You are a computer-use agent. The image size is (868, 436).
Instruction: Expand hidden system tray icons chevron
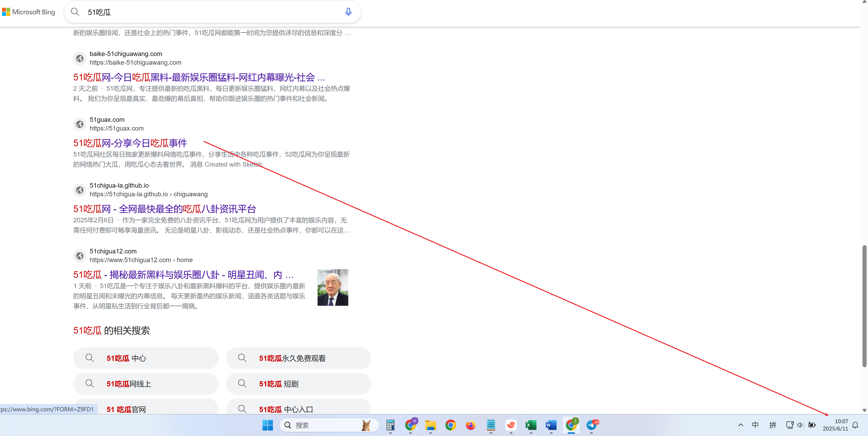(740, 425)
